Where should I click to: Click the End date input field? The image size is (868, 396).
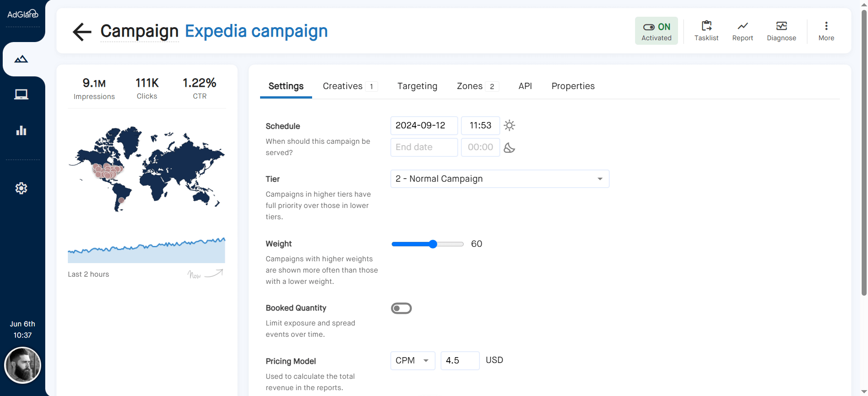424,147
